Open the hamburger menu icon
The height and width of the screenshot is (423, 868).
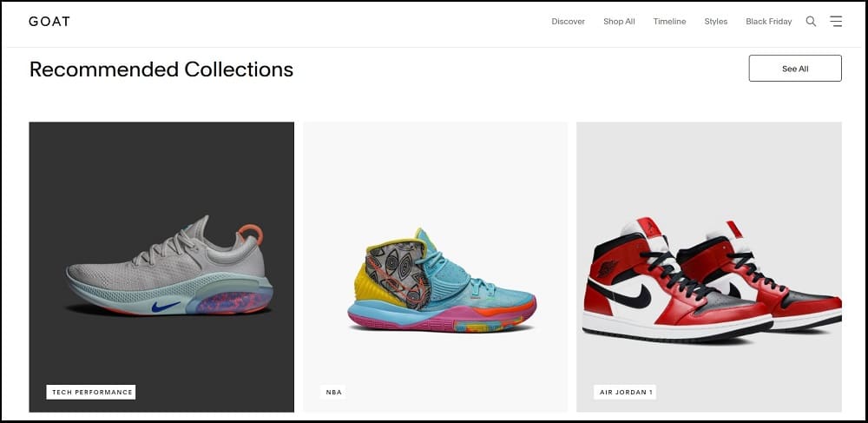(836, 21)
